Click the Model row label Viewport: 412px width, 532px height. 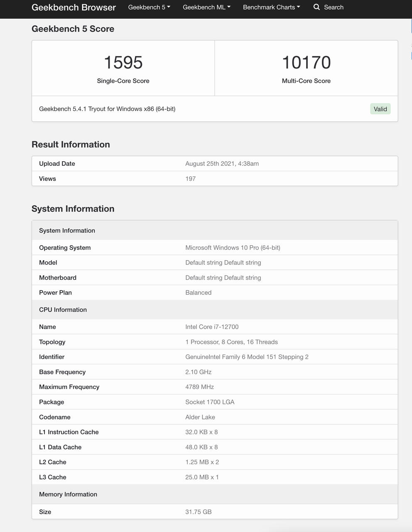48,263
